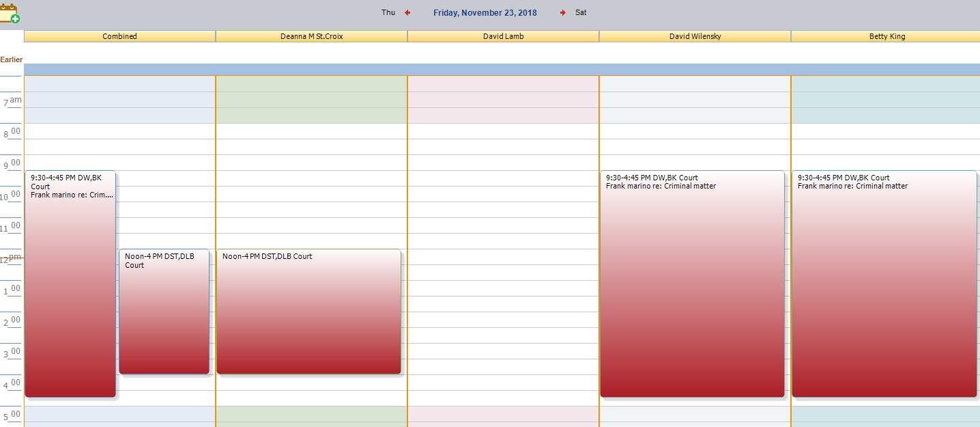Select the Thu navigation label

(x=388, y=12)
